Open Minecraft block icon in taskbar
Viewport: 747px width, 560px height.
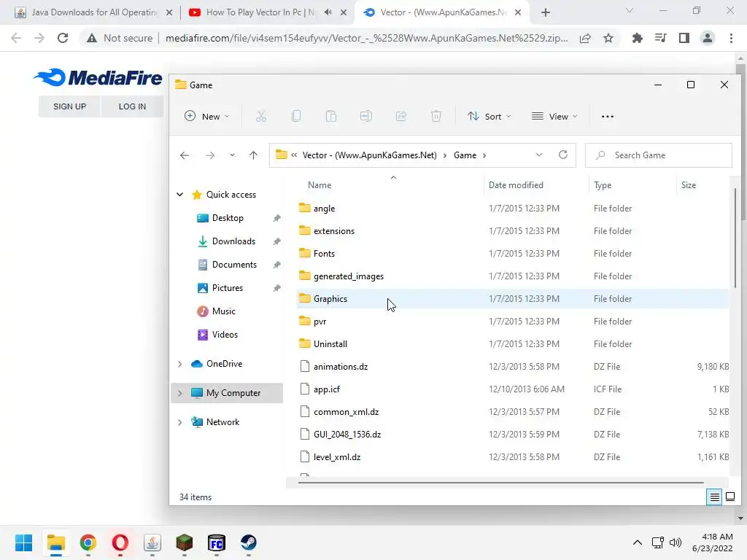pyautogui.click(x=185, y=542)
